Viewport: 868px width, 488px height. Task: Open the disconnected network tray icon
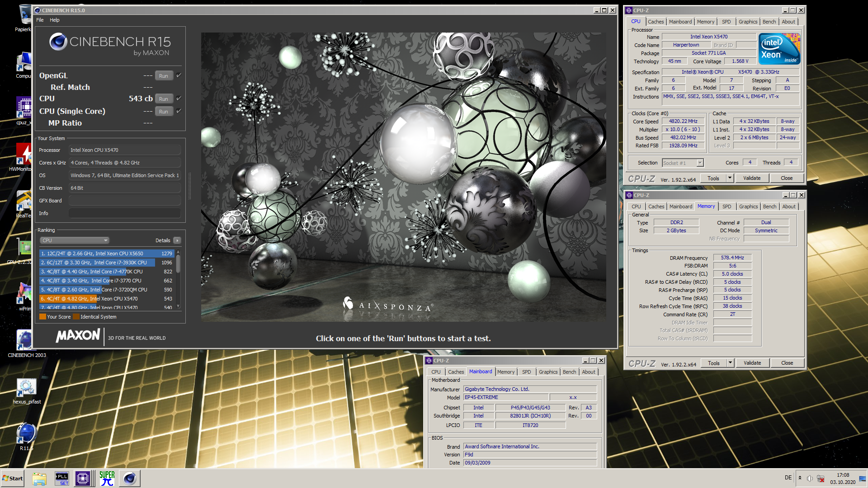pyautogui.click(x=821, y=478)
